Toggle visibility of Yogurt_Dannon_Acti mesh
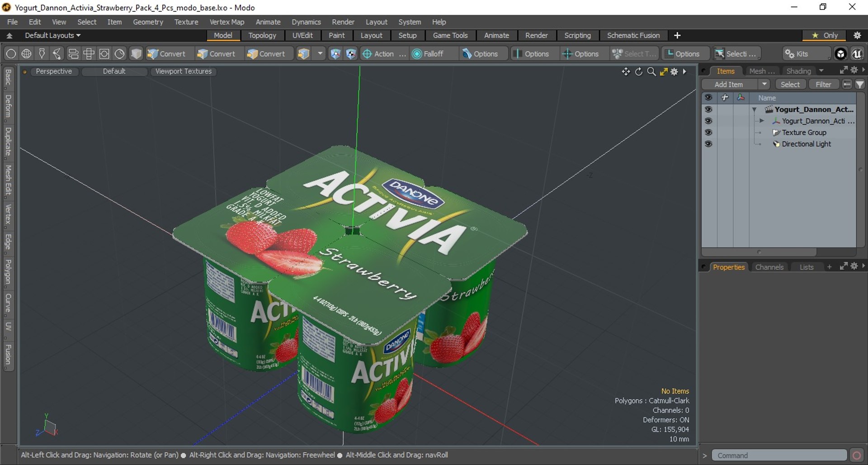Screen dimensions: 868x465 [x=708, y=121]
